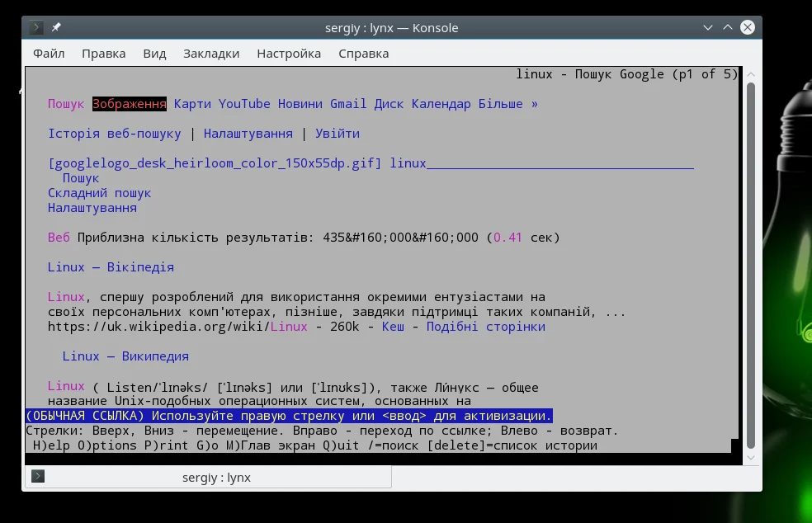The image size is (812, 523).
Task: Open the Справка menu
Action: click(x=364, y=54)
